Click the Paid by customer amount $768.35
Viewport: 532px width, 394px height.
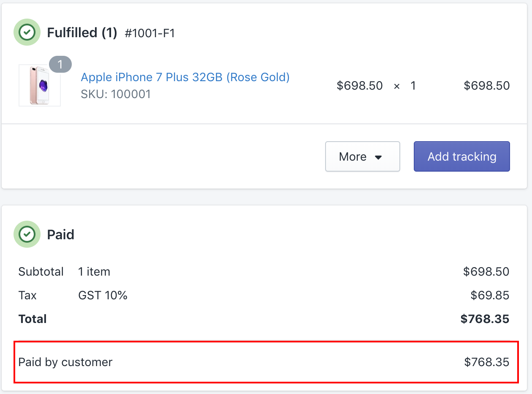pos(487,362)
